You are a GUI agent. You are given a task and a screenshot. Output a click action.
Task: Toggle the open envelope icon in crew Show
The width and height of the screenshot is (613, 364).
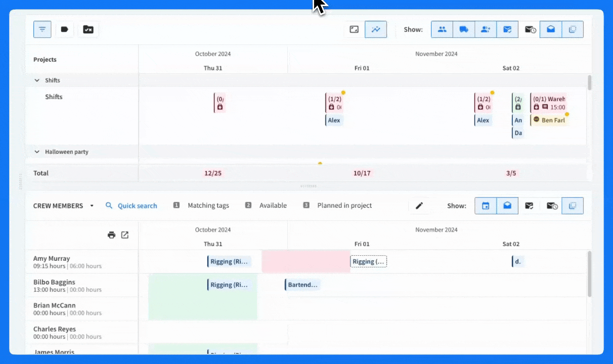(507, 206)
